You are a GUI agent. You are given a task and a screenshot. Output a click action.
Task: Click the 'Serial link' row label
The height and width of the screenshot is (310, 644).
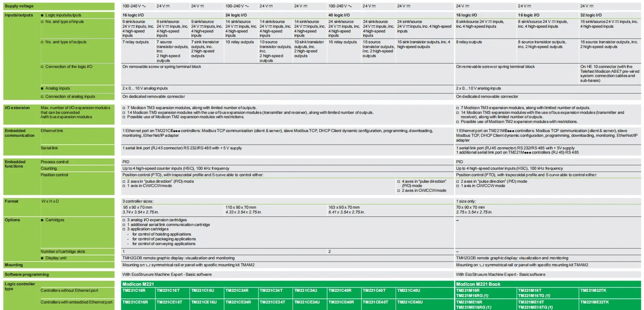tap(49, 148)
